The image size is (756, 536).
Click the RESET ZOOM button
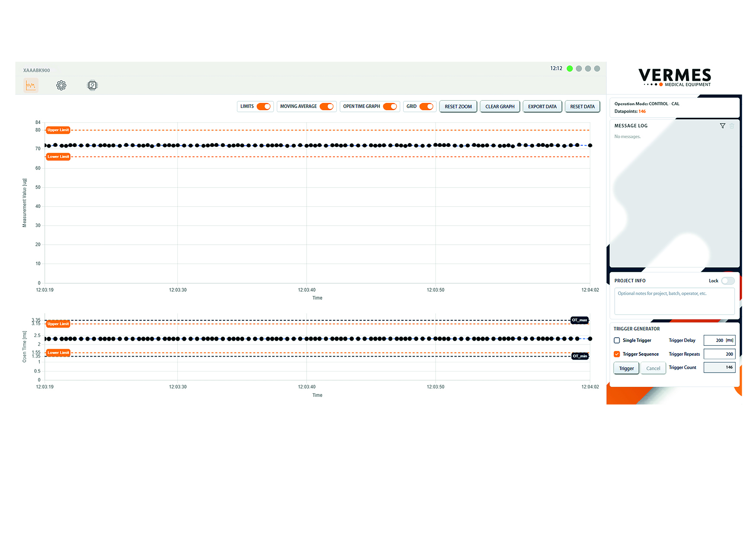(458, 107)
